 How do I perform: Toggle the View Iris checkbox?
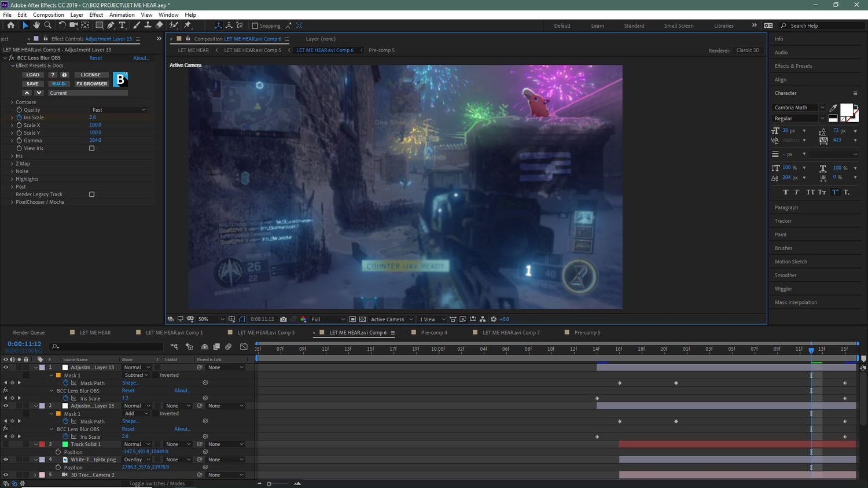point(91,148)
